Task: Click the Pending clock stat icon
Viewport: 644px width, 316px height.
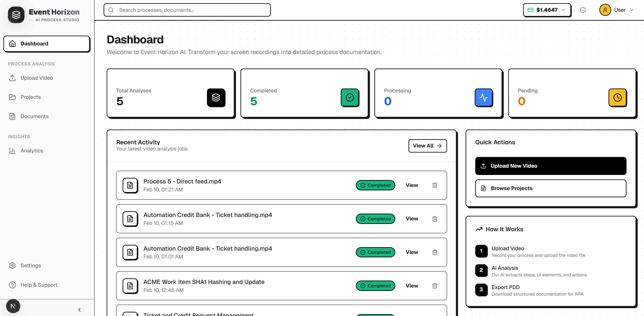Action: tap(617, 98)
